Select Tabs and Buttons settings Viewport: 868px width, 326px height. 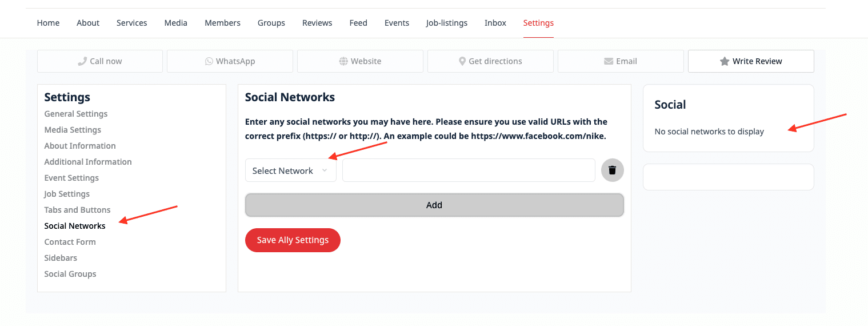(78, 210)
